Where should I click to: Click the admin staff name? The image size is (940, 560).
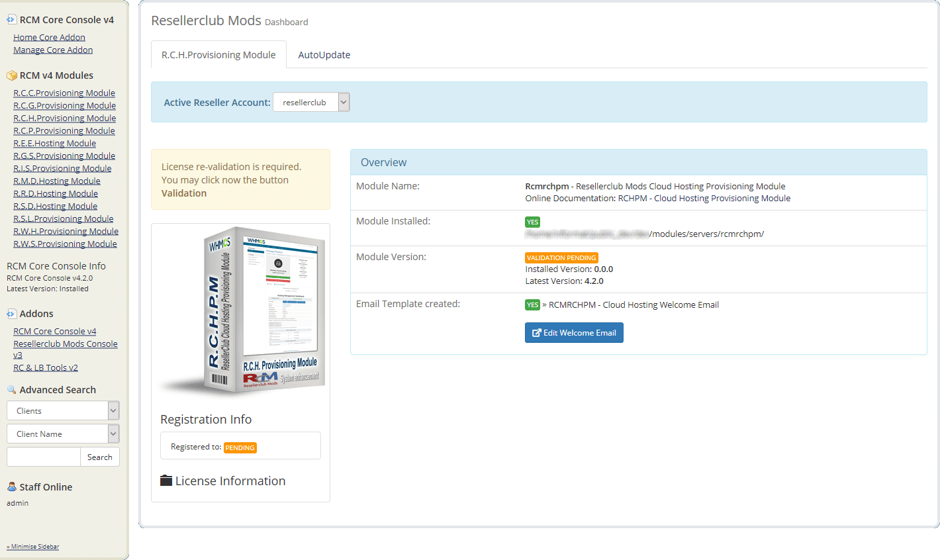17,503
